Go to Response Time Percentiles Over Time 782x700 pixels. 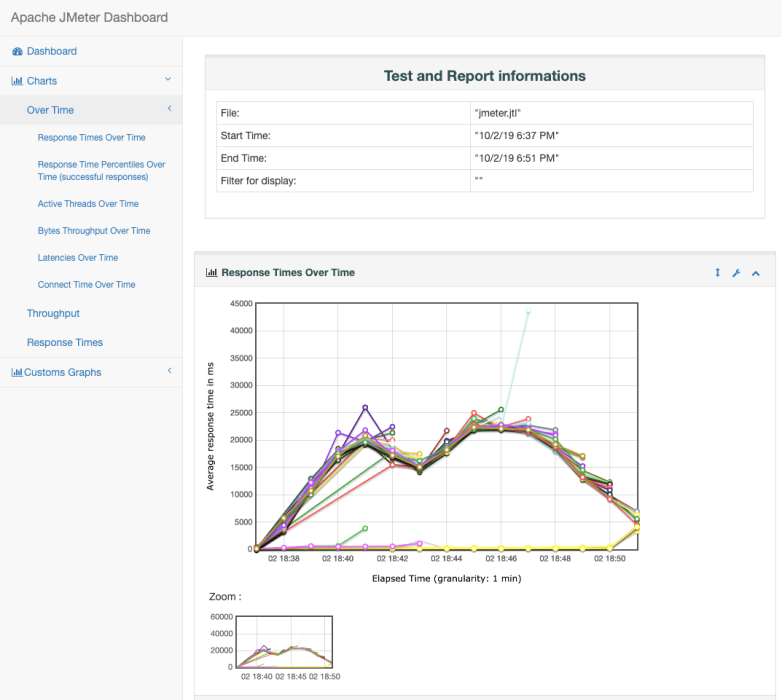[x=101, y=171]
